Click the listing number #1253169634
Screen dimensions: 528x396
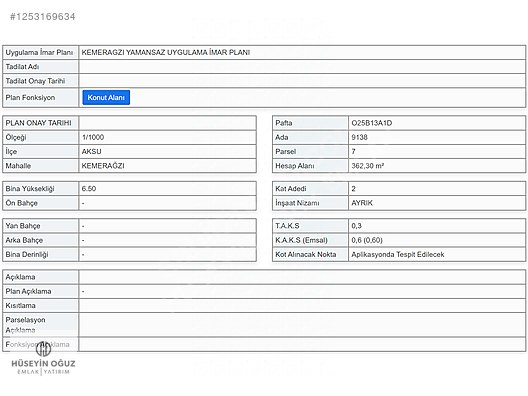(42, 16)
